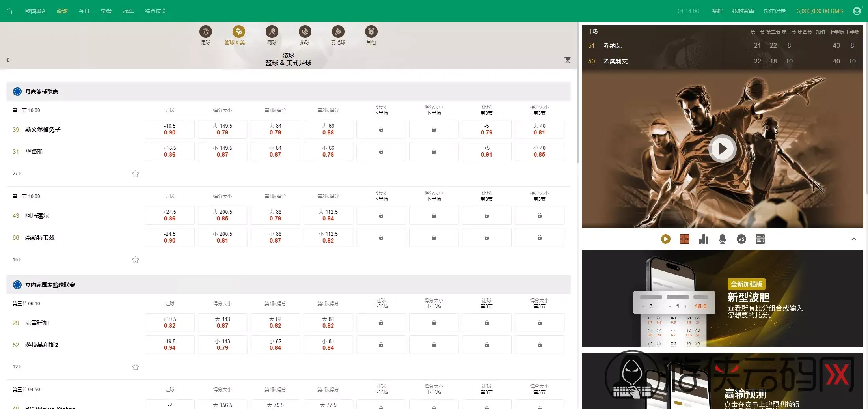Click team name 斯文堡格兔子

pyautogui.click(x=43, y=130)
